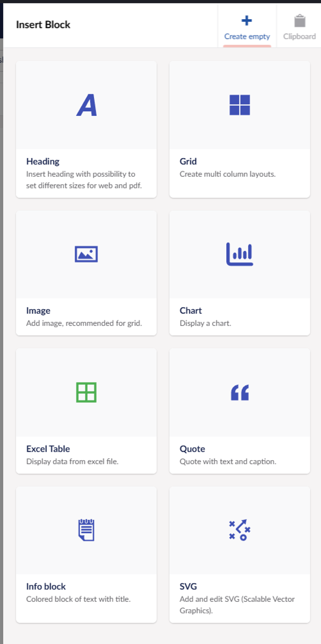This screenshot has width=321, height=644.
Task: Click the Info block notepad icon
Action: tap(86, 530)
